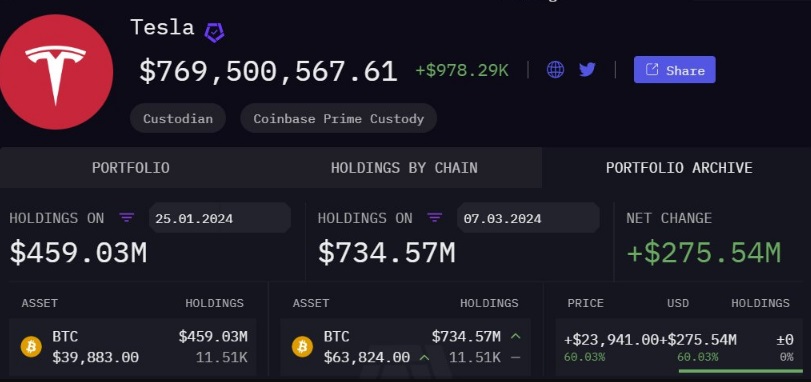Click the Custodian tag
The height and width of the screenshot is (382, 811).
coord(178,118)
